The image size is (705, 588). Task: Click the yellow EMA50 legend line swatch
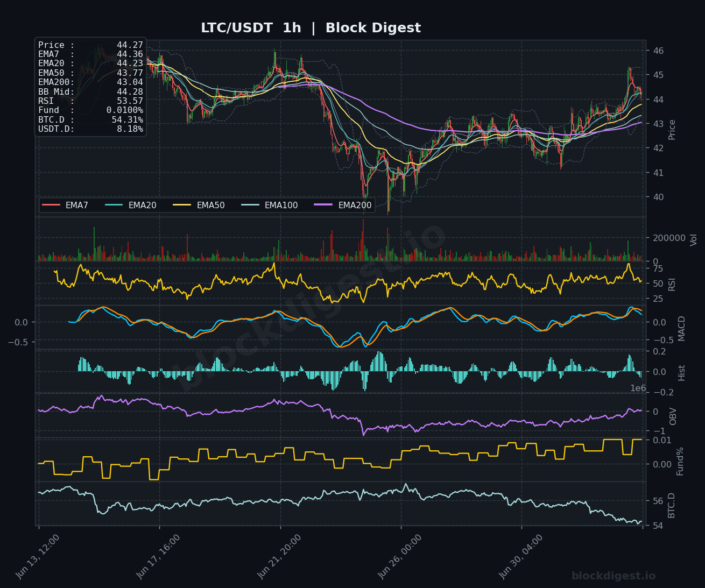(182, 205)
